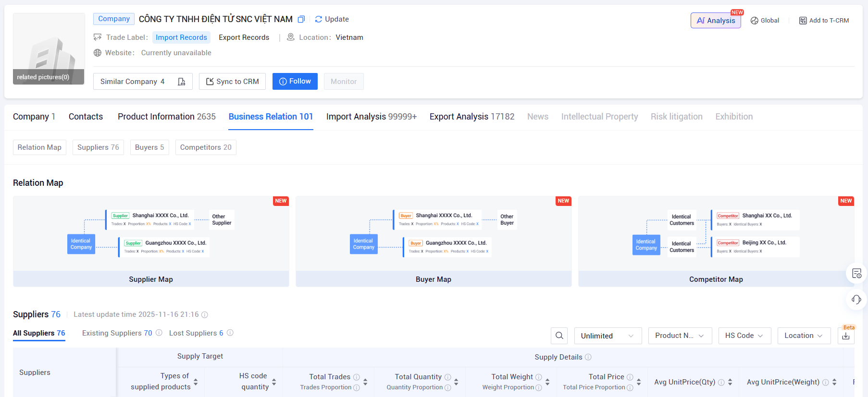
Task: Open the Competitor Map card
Action: 716,241
